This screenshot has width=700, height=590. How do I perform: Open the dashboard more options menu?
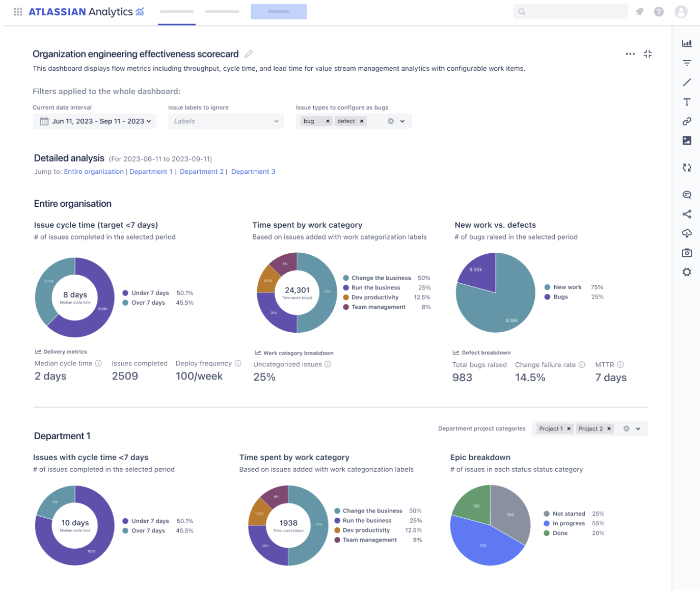coord(630,53)
